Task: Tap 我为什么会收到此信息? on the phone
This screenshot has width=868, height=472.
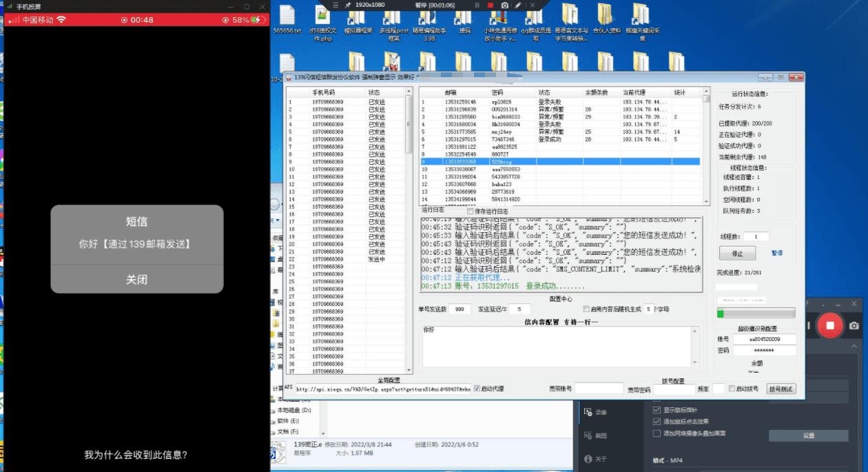Action: pos(136,455)
